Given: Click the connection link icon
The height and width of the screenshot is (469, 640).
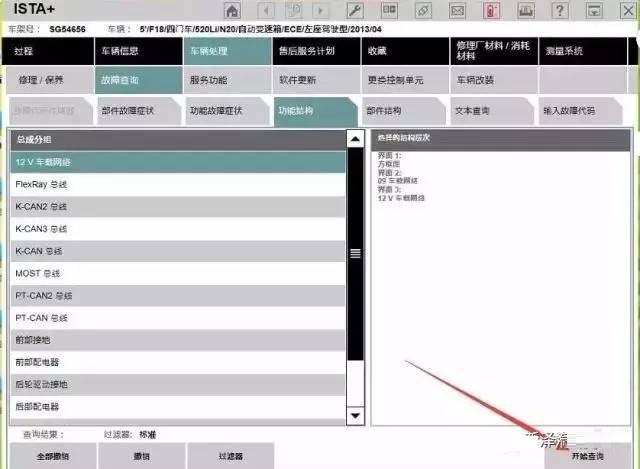Looking at the screenshot, I should [423, 11].
